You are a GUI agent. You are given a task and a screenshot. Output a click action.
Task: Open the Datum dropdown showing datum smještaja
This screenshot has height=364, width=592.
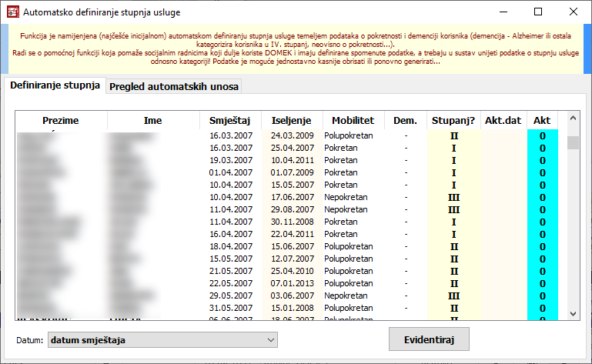pos(162,339)
